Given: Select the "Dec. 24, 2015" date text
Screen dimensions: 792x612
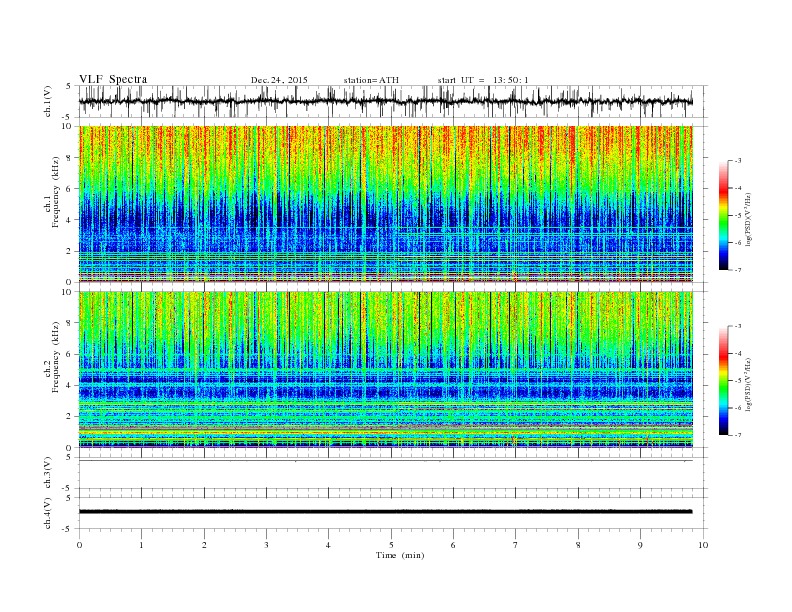Looking at the screenshot, I should click(x=279, y=80).
